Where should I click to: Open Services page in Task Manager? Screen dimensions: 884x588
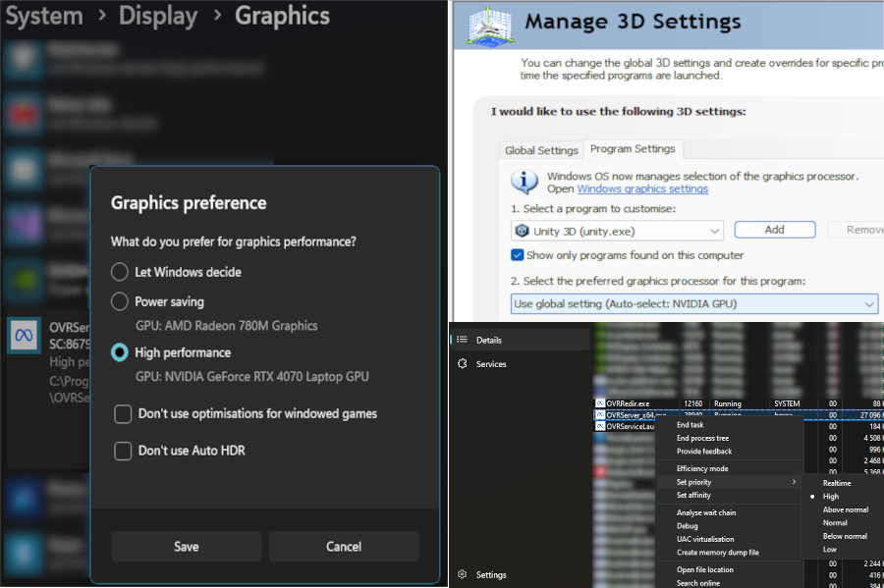point(520,364)
